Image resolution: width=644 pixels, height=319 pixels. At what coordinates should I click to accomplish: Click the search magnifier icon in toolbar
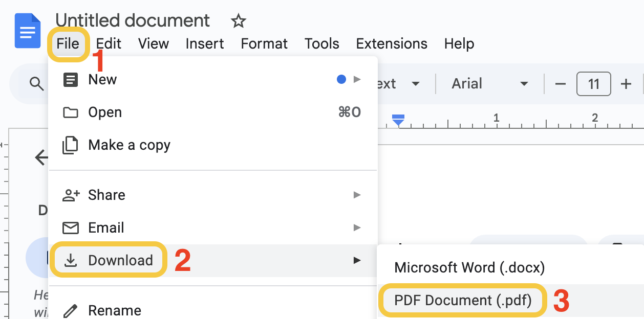click(x=36, y=84)
